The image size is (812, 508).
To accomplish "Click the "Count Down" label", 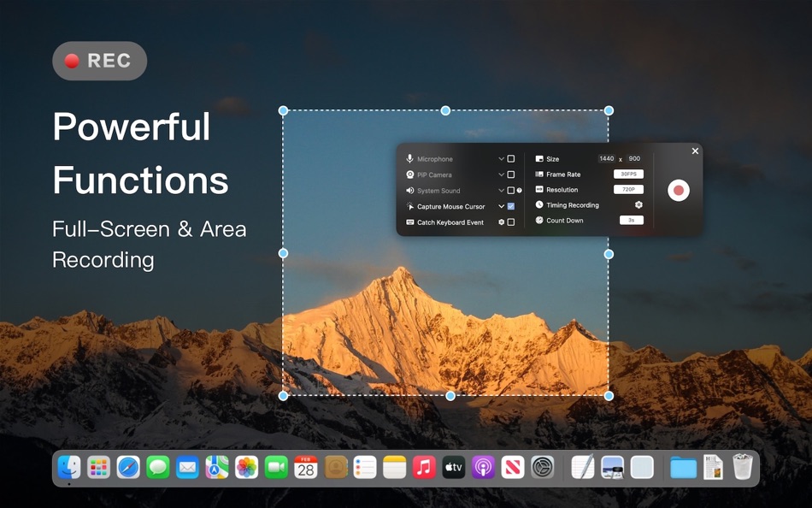I will 564,221.
